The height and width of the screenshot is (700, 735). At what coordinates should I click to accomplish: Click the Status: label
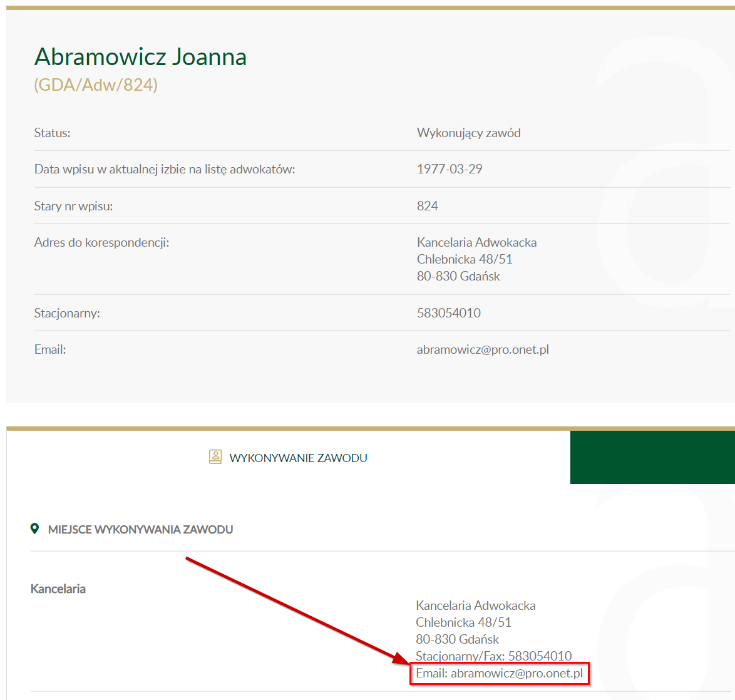point(53,133)
